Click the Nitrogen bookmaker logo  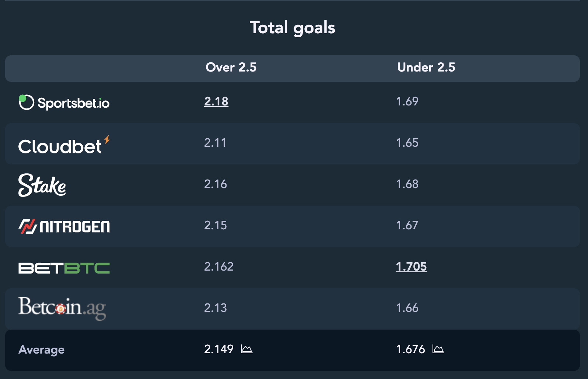pyautogui.click(x=64, y=226)
